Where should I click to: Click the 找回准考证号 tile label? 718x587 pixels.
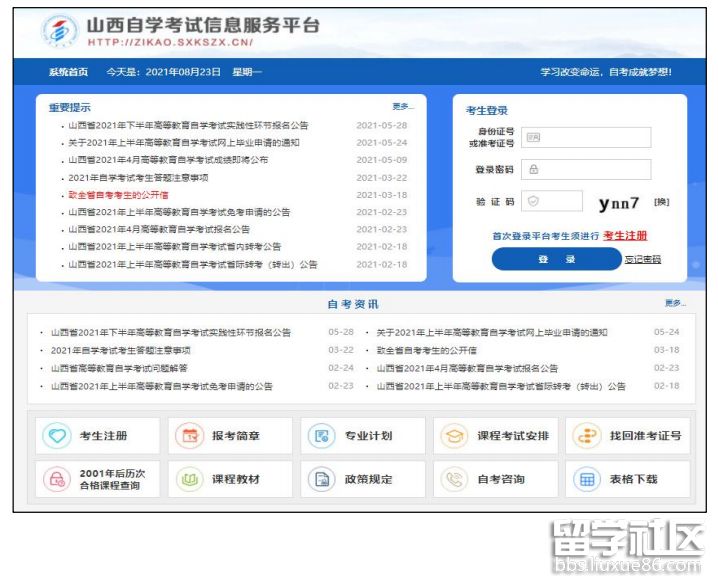coord(645,435)
